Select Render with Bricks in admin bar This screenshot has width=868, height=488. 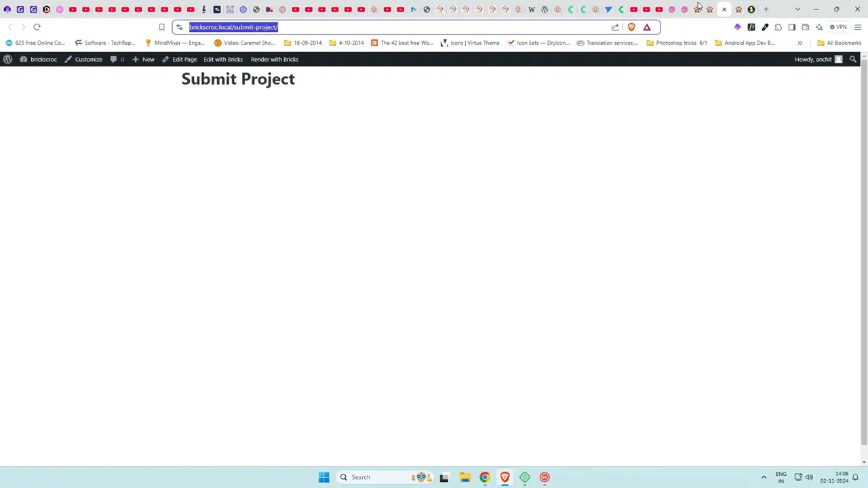tap(274, 59)
